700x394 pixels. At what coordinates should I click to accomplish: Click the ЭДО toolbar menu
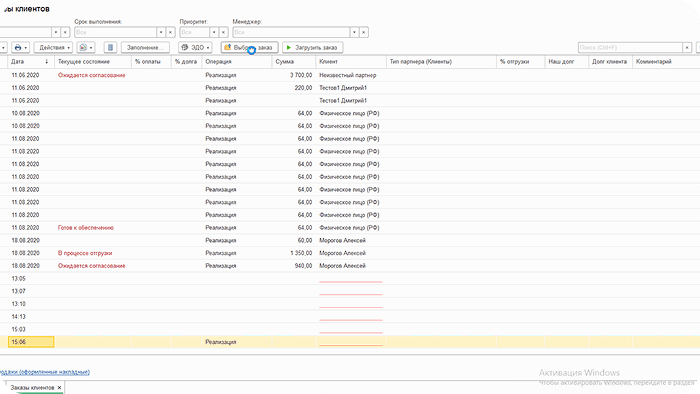[195, 47]
